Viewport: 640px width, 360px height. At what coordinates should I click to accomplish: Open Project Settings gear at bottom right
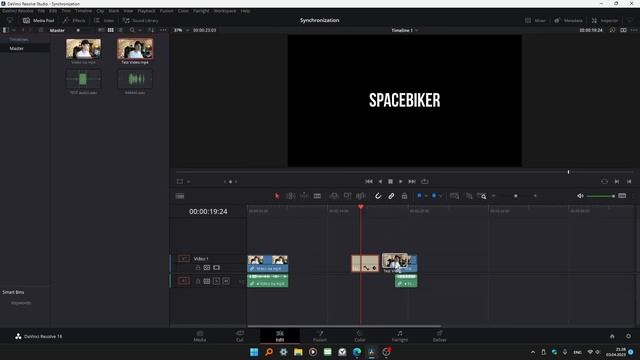coord(629,336)
